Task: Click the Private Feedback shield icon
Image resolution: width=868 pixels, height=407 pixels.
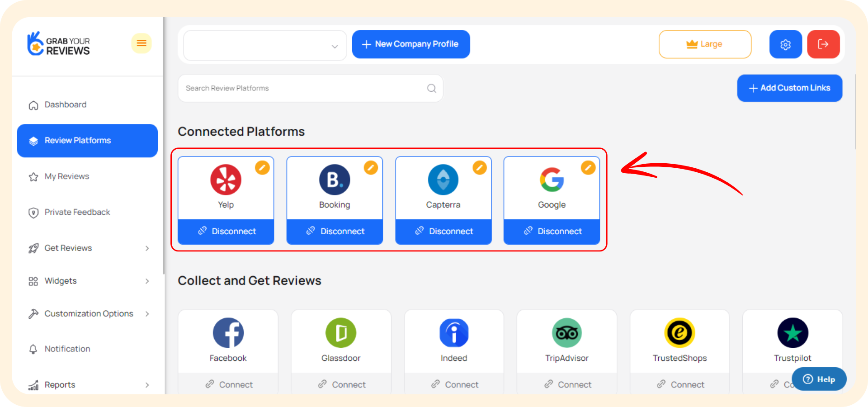Action: coord(33,213)
